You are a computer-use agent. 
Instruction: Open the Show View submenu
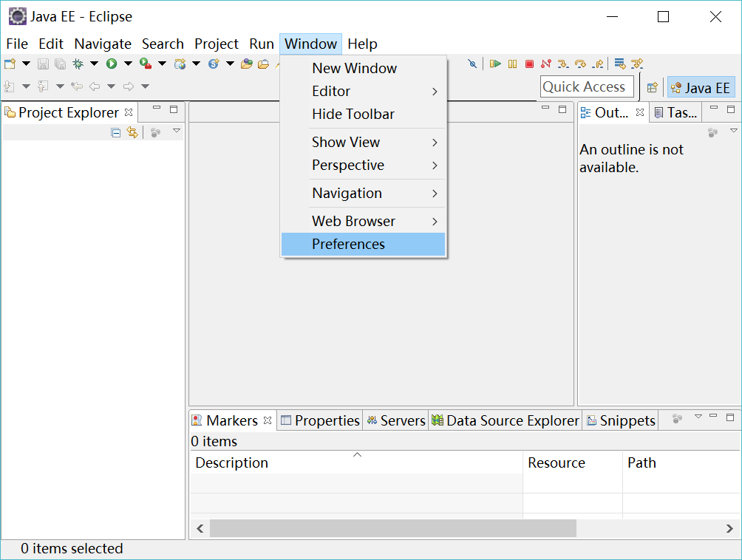(364, 142)
